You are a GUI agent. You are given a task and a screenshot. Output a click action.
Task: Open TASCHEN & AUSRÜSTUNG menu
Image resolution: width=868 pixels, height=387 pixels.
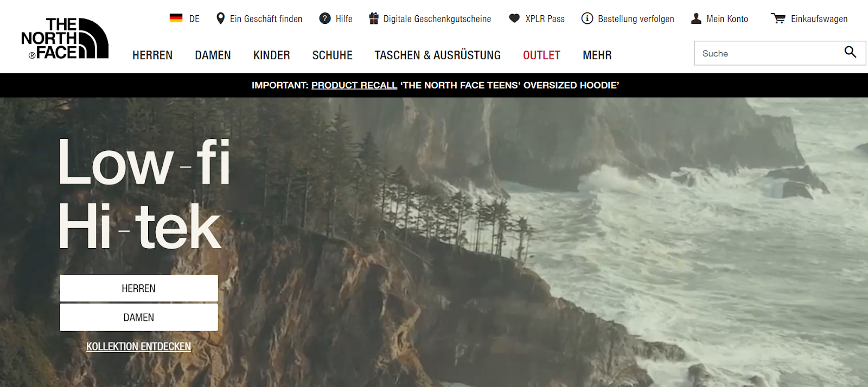click(438, 55)
